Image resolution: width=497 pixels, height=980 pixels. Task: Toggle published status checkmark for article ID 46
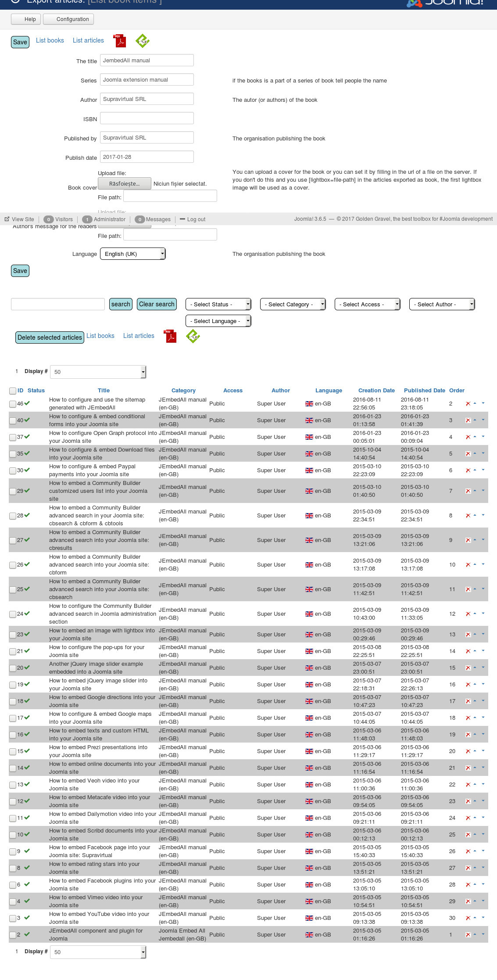(x=27, y=403)
